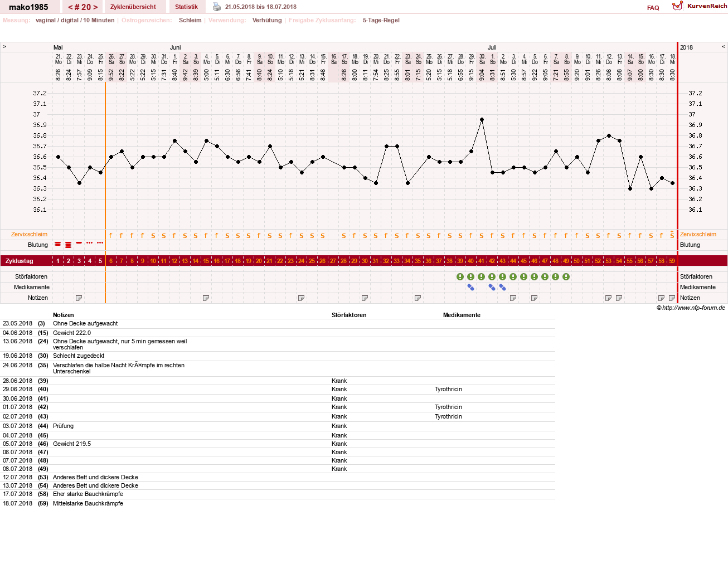Image resolution: width=728 pixels, height=564 pixels.
Task: Click the Schleim value after Östrogenzeichen
Action: click(x=190, y=21)
